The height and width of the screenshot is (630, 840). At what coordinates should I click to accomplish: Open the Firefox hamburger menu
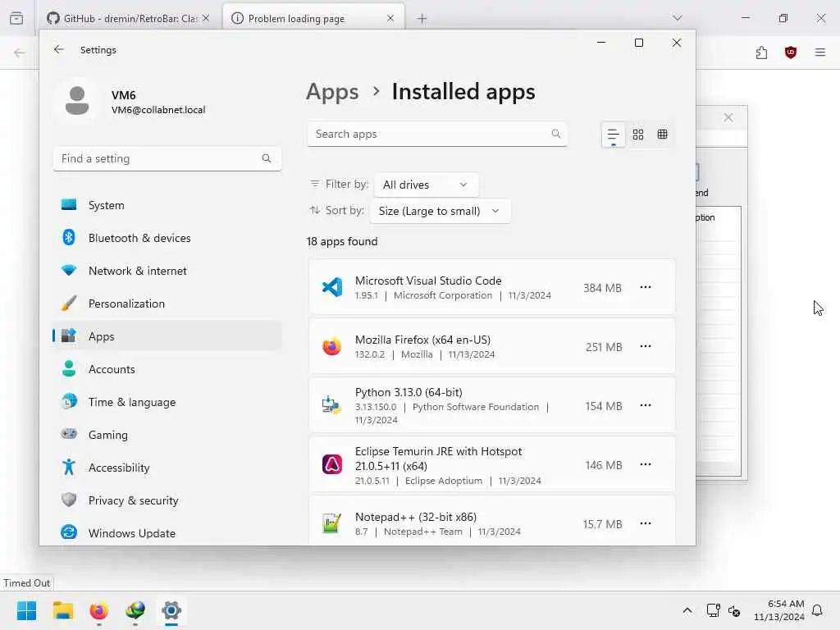click(820, 52)
